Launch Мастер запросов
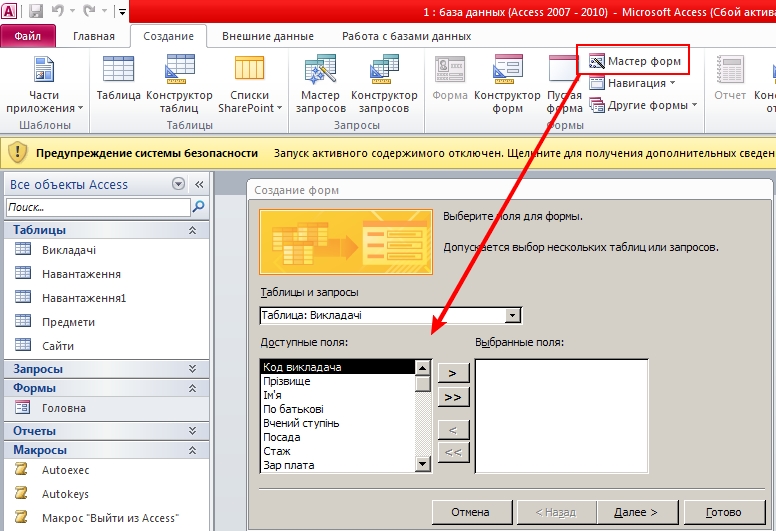Image resolution: width=776 pixels, height=531 pixels. tap(320, 84)
